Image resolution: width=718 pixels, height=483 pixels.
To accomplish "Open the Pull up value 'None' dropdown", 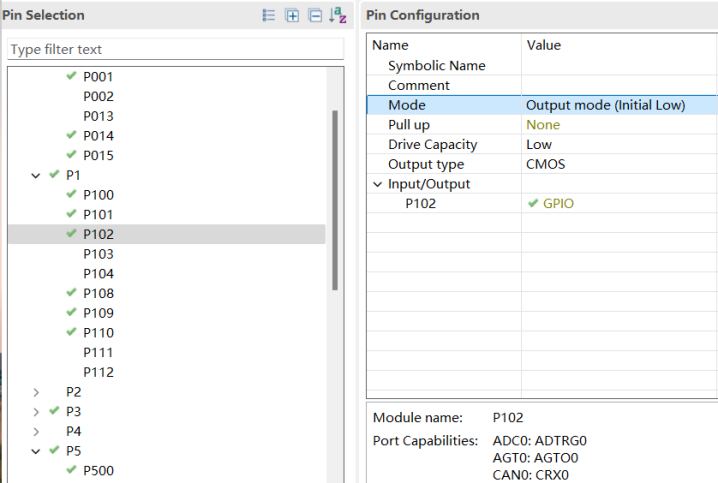I will [x=620, y=125].
